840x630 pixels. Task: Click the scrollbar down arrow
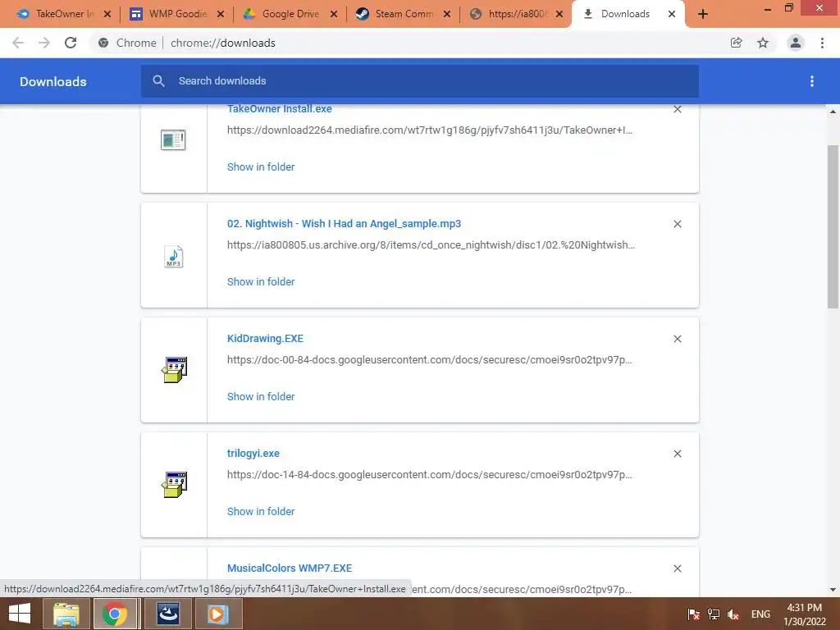click(833, 590)
